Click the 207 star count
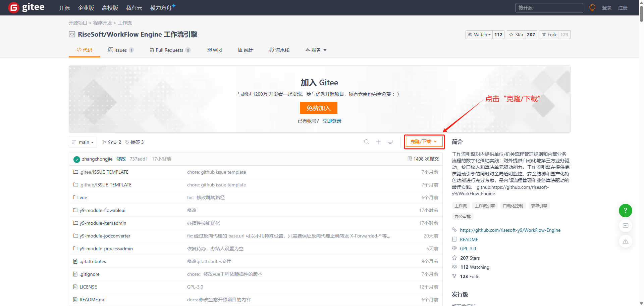Screen dimensions: 644x306 pos(531,35)
